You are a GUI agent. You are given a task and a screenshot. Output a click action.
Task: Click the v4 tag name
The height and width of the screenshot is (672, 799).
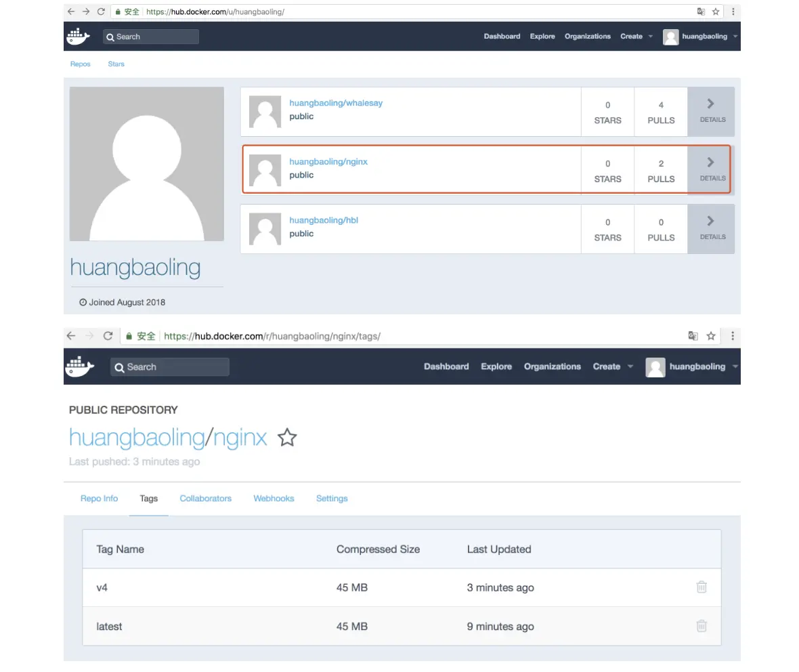[x=102, y=587]
